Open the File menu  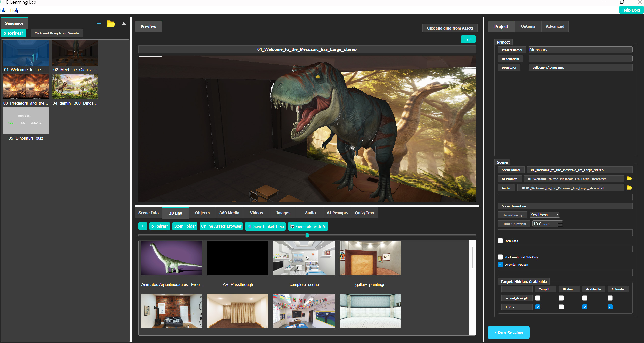3,10
